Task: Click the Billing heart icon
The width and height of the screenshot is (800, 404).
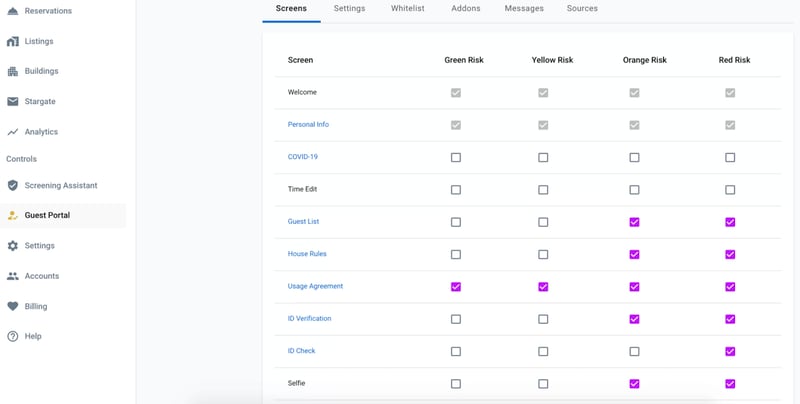Action: [x=13, y=306]
